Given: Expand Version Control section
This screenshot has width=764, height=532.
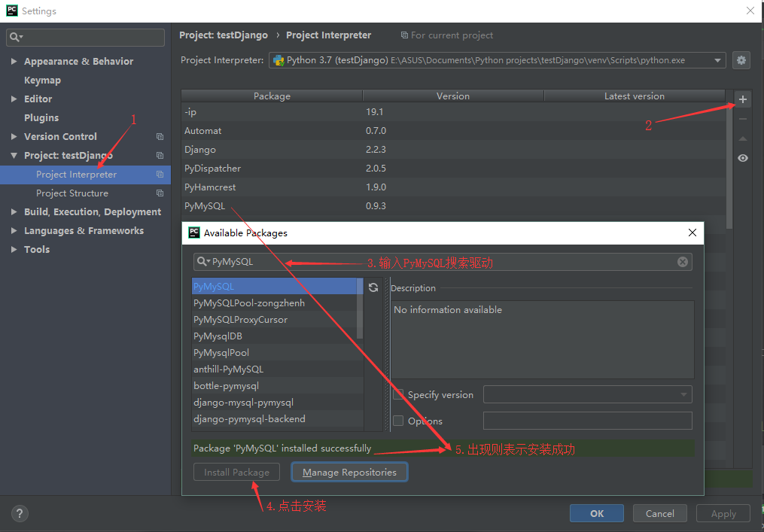Looking at the screenshot, I should (14, 137).
